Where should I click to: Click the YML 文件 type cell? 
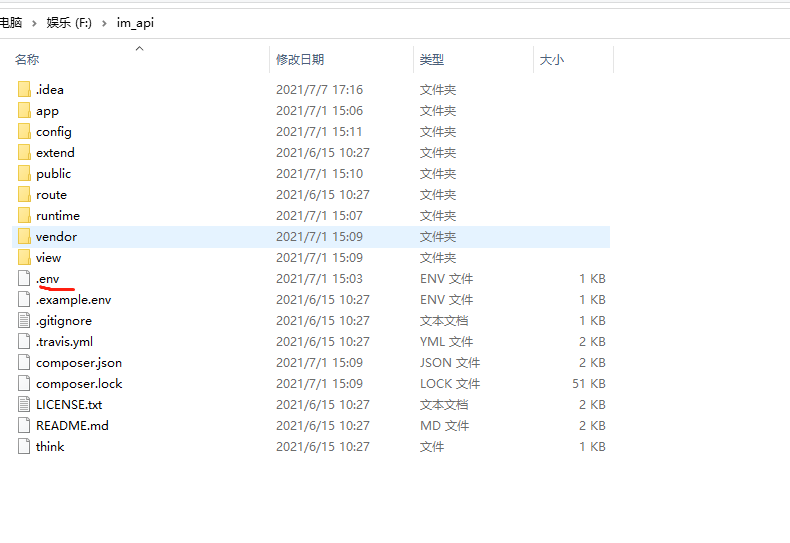(446, 342)
